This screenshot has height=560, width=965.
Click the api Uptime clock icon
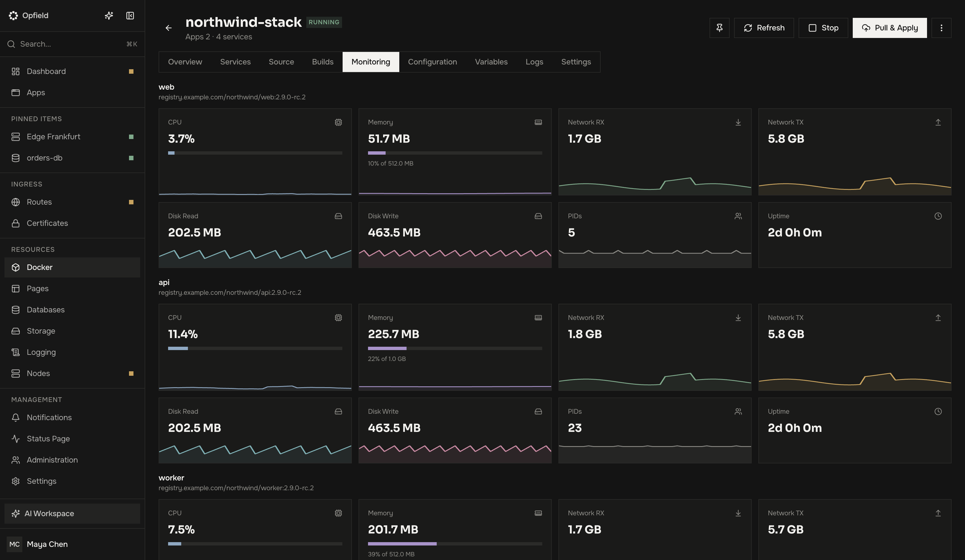[938, 411]
